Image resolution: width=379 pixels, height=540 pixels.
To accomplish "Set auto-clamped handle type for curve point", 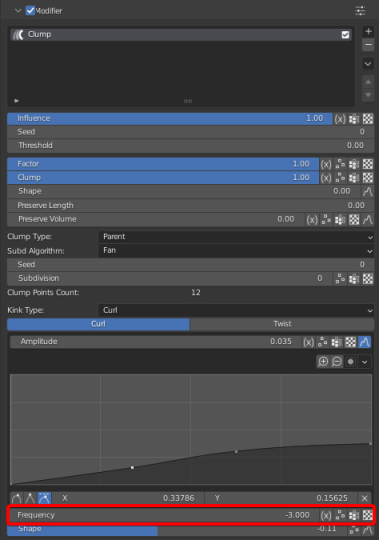I will [44, 498].
